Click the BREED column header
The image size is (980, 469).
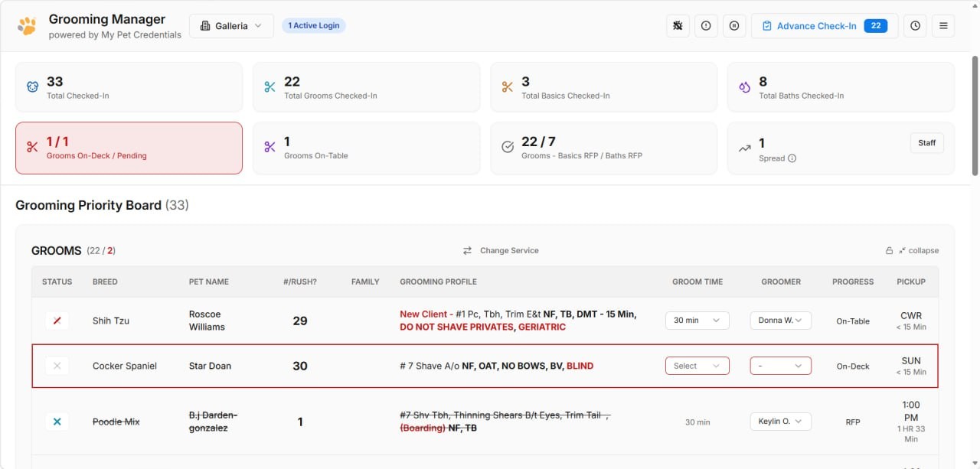coord(105,282)
